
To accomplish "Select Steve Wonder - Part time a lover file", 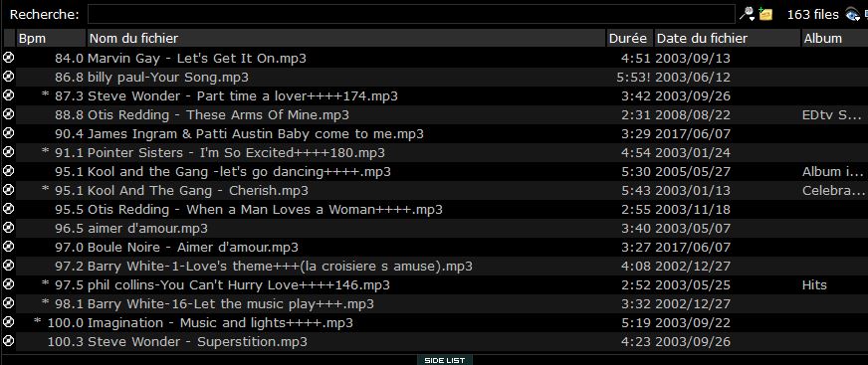I will click(x=243, y=95).
